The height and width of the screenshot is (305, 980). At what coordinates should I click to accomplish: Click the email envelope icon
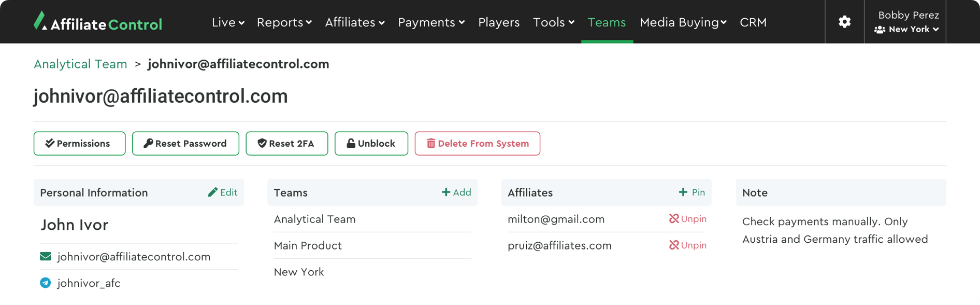(x=46, y=257)
